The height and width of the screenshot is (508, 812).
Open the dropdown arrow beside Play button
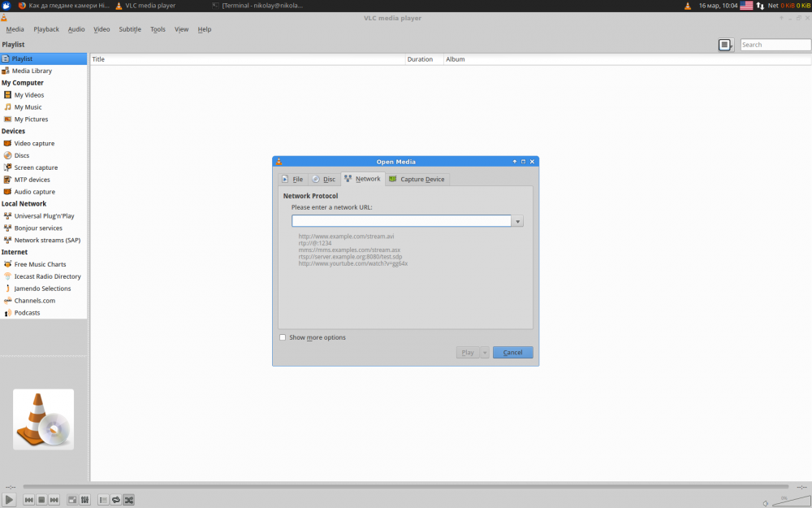485,353
